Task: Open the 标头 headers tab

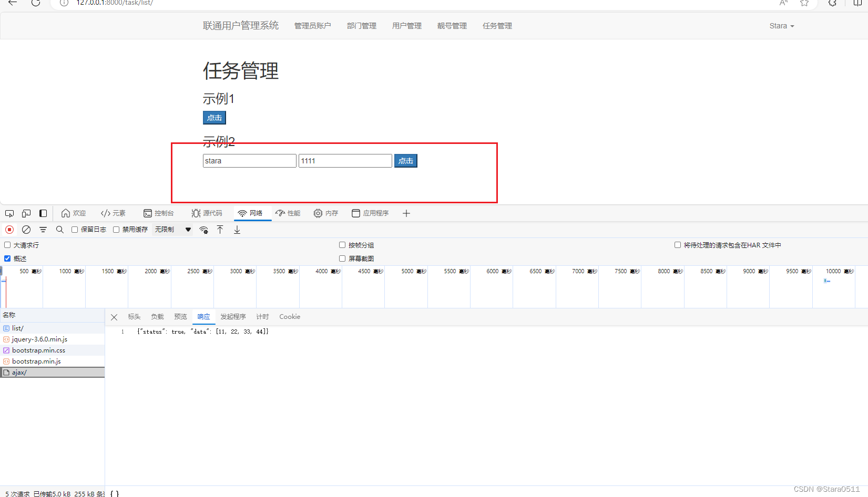Action: coord(134,317)
